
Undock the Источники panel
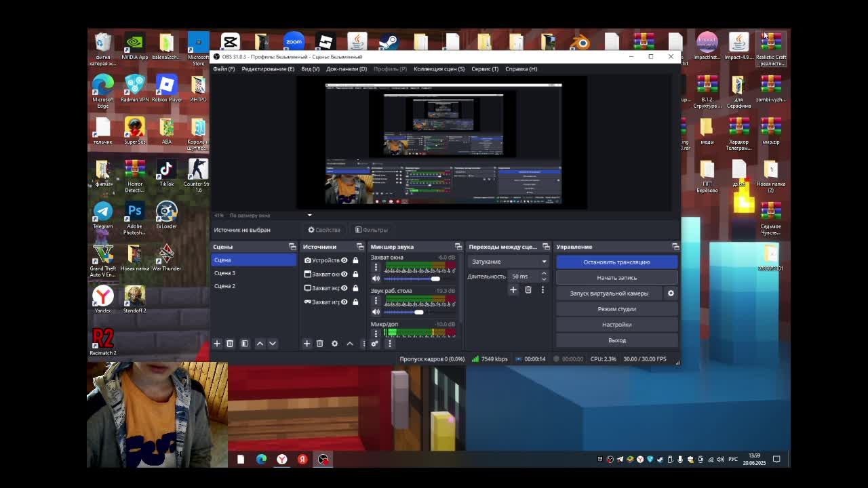(x=360, y=247)
